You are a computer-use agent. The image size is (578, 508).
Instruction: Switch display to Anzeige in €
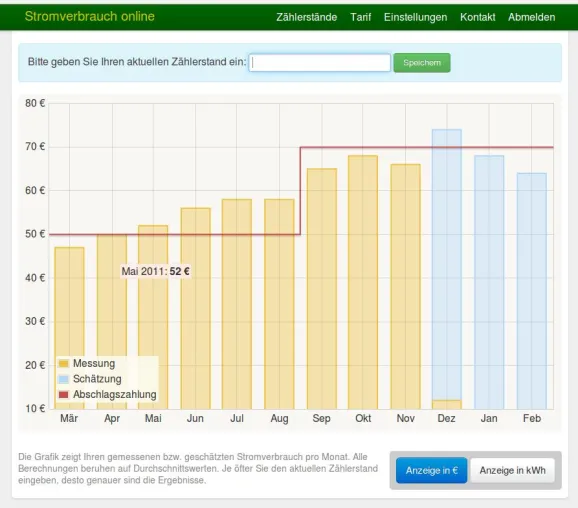(x=431, y=470)
